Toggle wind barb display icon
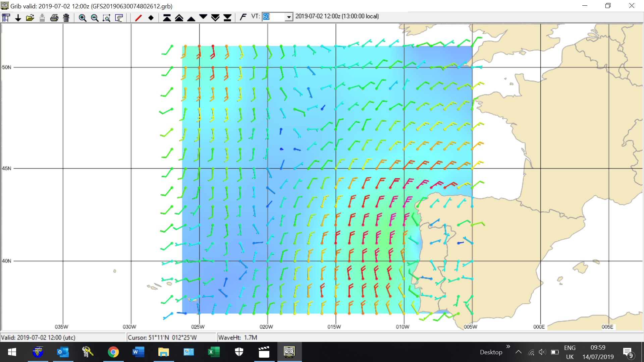This screenshot has width=644, height=362. click(x=243, y=17)
